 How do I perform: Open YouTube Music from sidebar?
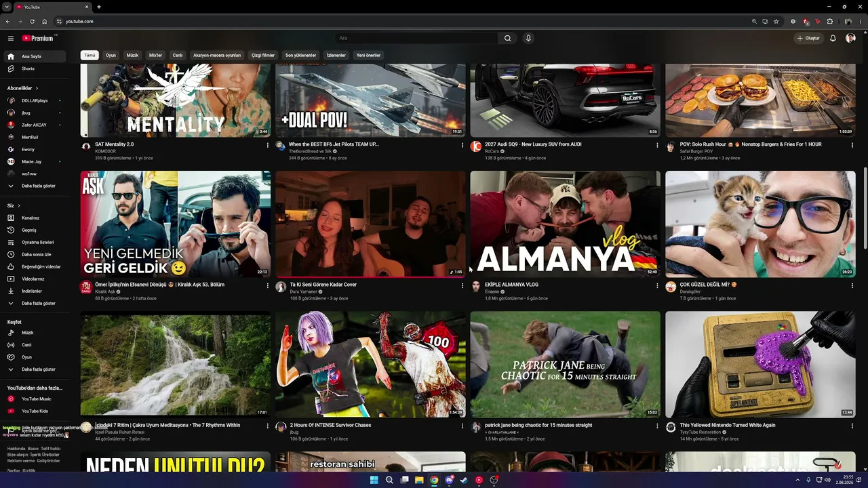tap(37, 399)
